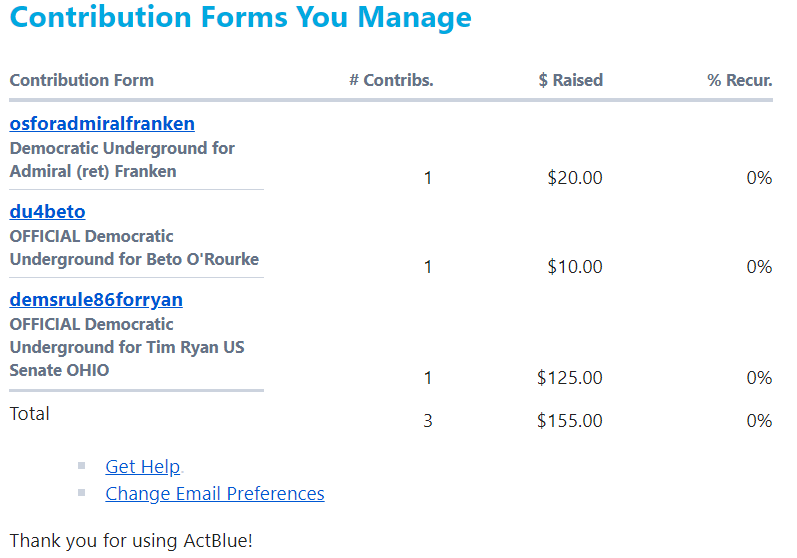Select the $125.00 raised amount
797x558 pixels.
[x=570, y=378]
